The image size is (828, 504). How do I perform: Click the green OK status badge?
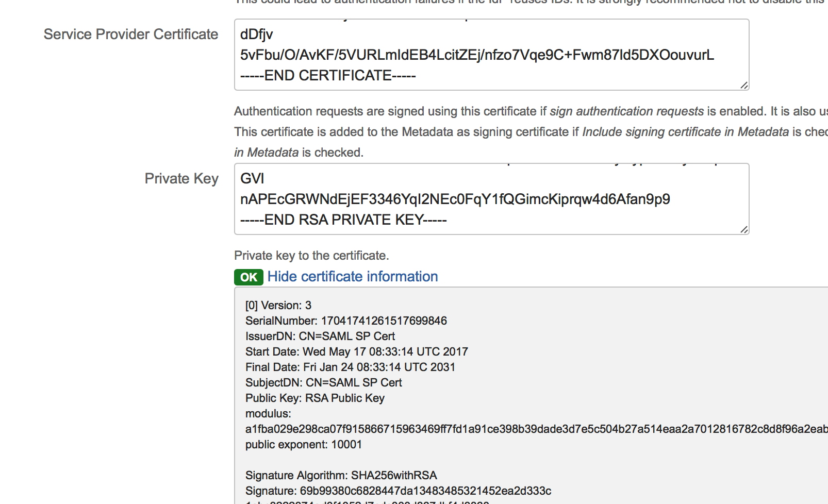[249, 277]
